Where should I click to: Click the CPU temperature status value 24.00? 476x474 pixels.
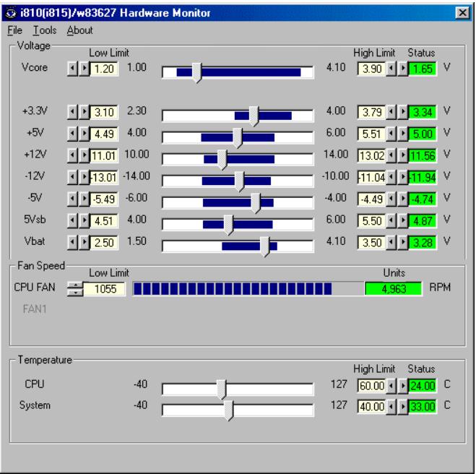pyautogui.click(x=423, y=386)
